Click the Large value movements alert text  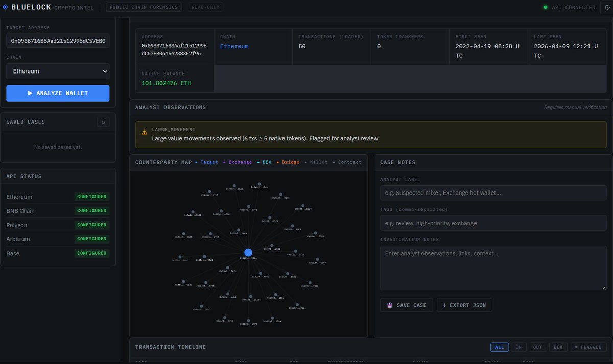pyautogui.click(x=266, y=138)
